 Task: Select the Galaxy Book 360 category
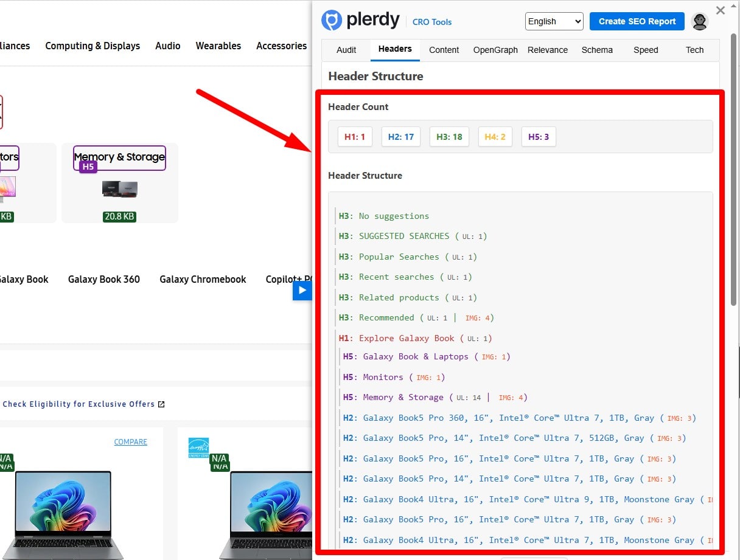coord(104,279)
